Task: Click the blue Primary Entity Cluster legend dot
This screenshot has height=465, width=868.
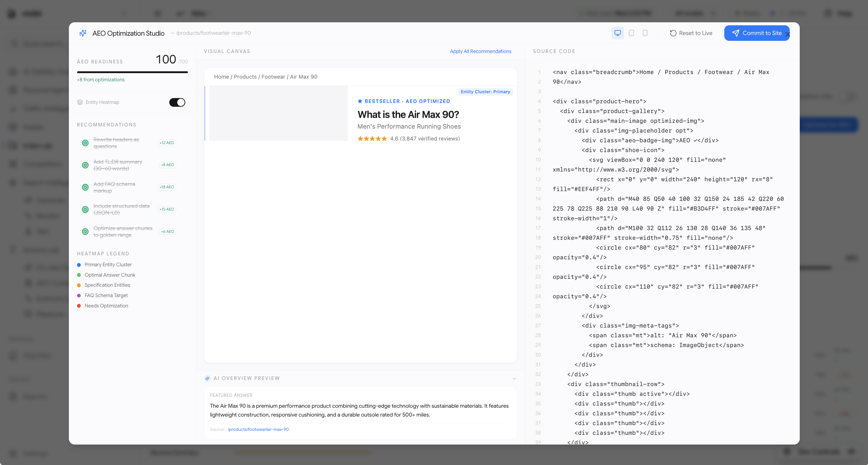Action: [79, 265]
